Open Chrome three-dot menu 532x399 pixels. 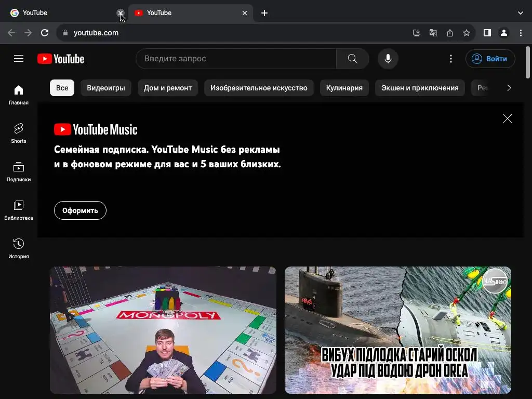[x=521, y=33]
